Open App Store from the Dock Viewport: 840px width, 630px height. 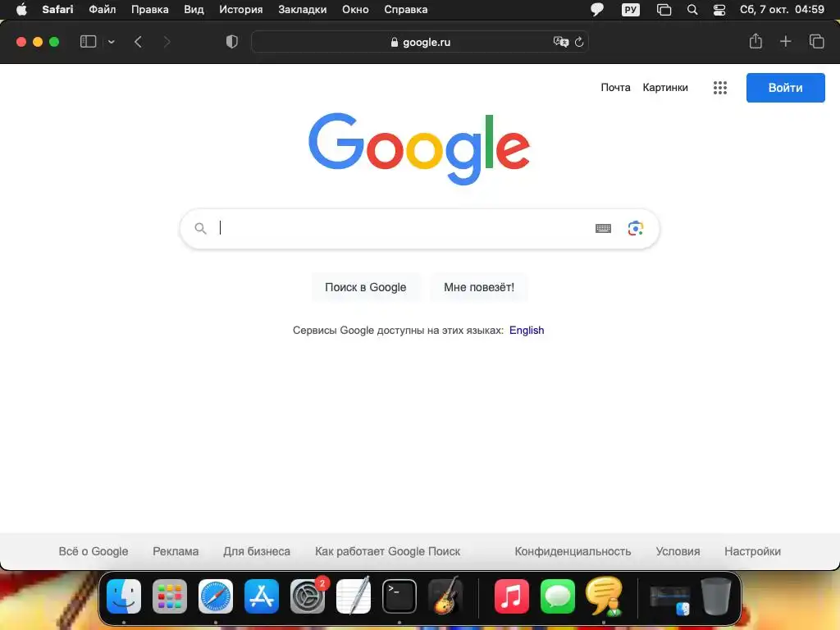click(x=262, y=596)
